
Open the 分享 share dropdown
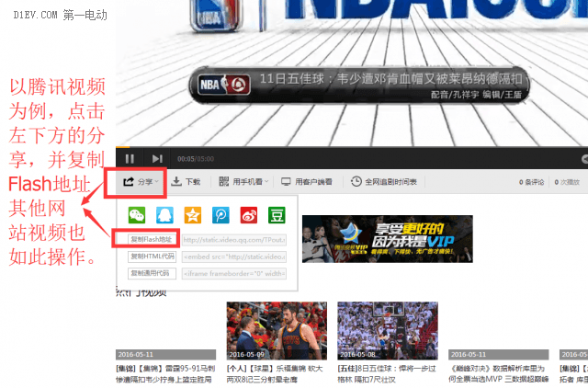(x=141, y=182)
